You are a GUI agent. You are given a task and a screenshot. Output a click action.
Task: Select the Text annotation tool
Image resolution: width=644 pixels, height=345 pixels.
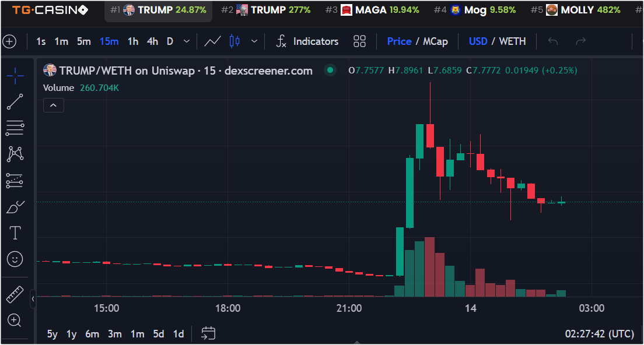click(15, 233)
